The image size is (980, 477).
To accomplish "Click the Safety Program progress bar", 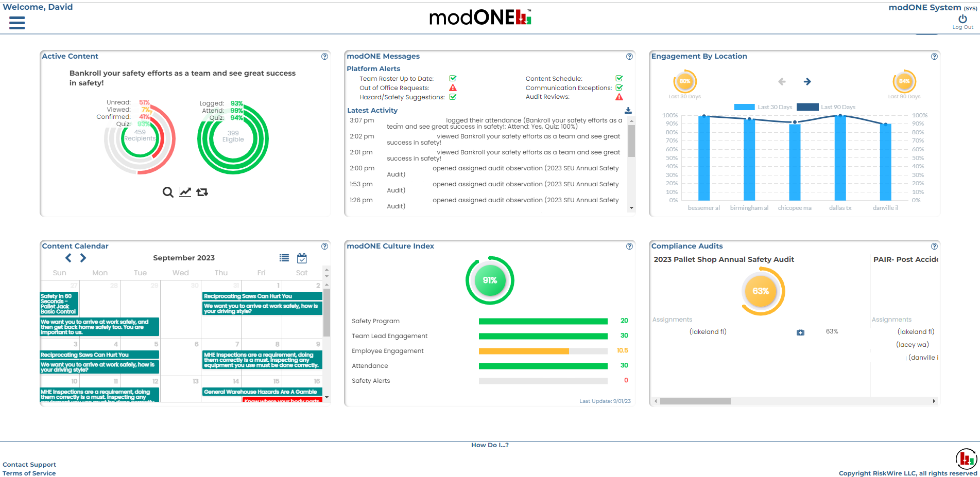I will [x=543, y=321].
